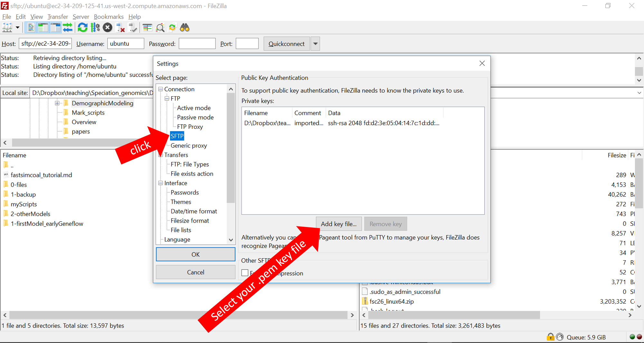
Task: Select SFTP settings page
Action: [177, 136]
